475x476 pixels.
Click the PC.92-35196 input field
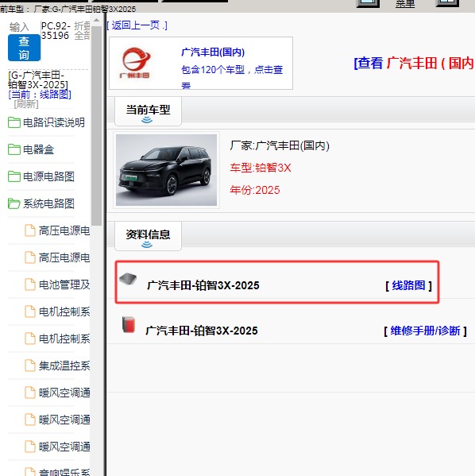[56, 31]
